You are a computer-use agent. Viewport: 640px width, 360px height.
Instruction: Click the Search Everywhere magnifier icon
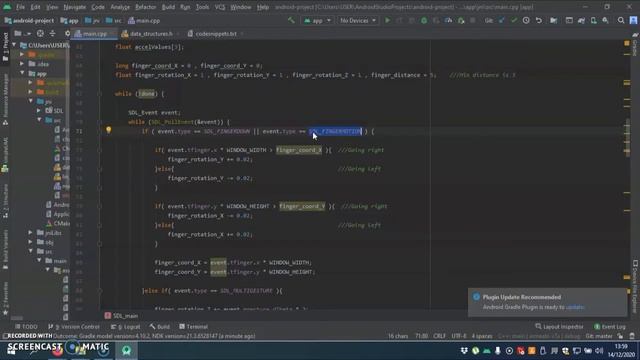click(621, 20)
